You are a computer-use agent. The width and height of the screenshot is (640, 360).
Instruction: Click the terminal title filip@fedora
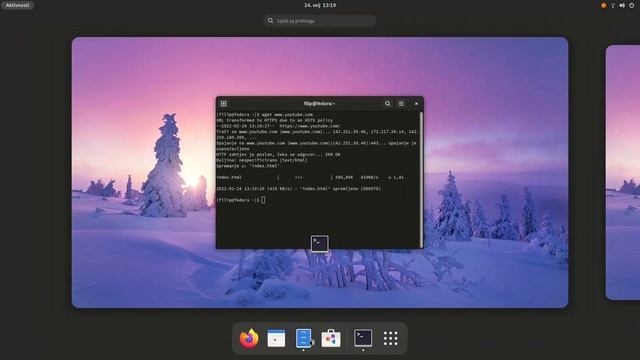[x=319, y=104]
